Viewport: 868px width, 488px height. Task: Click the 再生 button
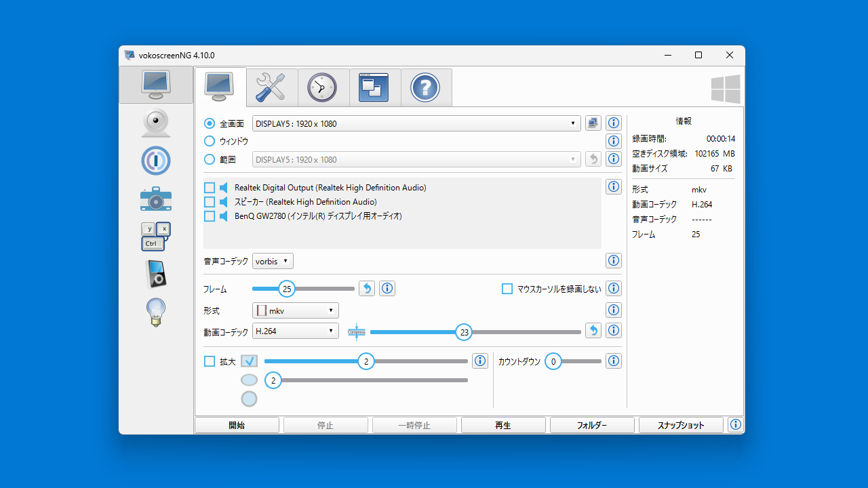(x=503, y=426)
